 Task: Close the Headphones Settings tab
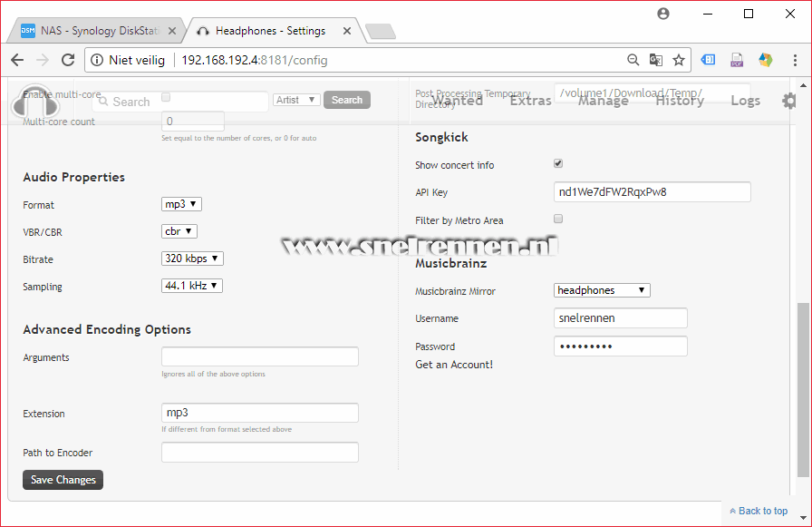click(x=347, y=31)
